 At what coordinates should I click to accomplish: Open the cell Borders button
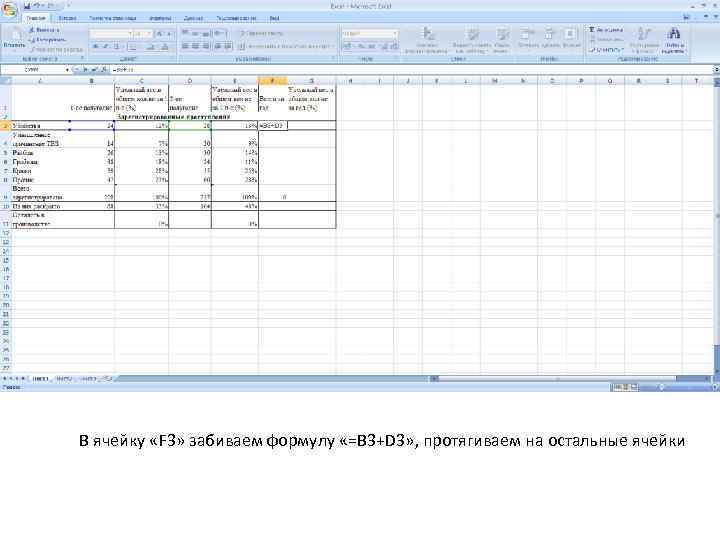click(x=134, y=47)
